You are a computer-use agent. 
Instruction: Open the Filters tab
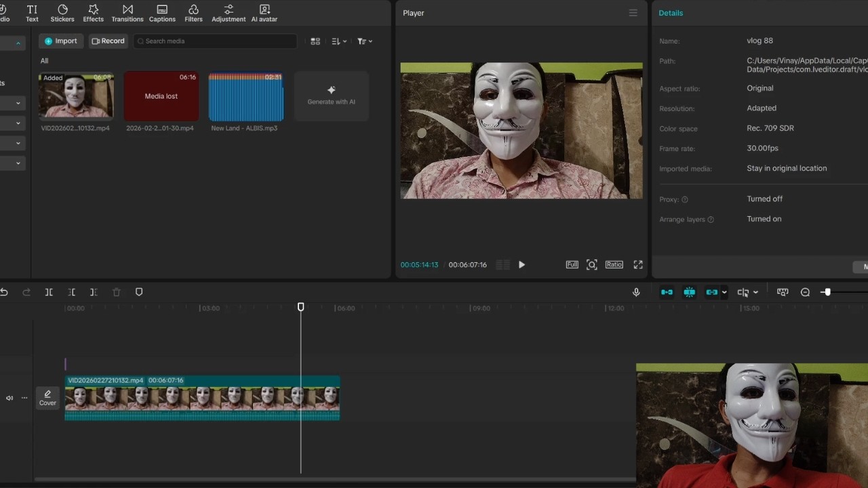click(193, 13)
